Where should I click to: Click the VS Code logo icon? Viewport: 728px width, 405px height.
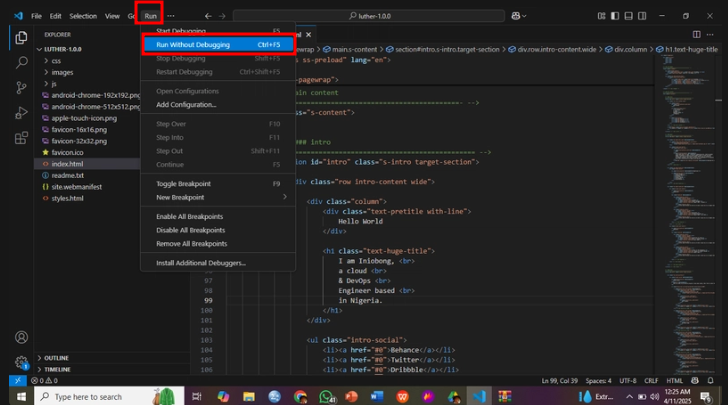coord(18,16)
